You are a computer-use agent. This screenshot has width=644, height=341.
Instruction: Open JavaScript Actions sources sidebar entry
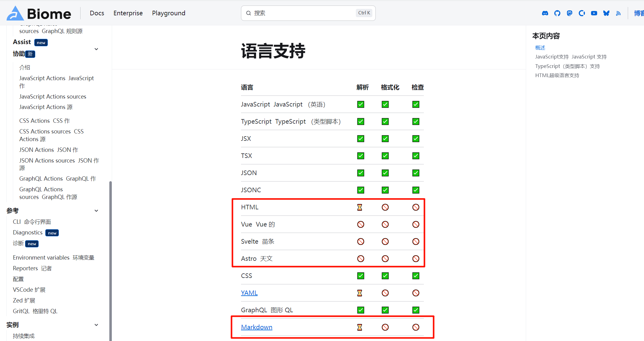(53, 102)
